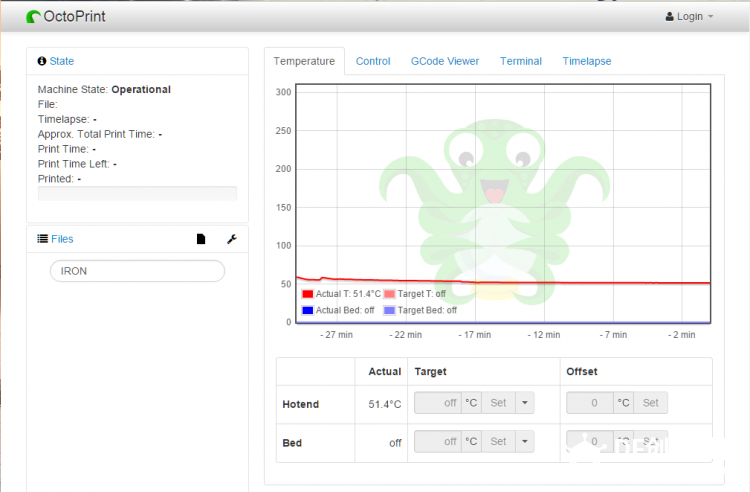The image size is (750, 492).
Task: Switch to the Control tab
Action: click(x=373, y=61)
